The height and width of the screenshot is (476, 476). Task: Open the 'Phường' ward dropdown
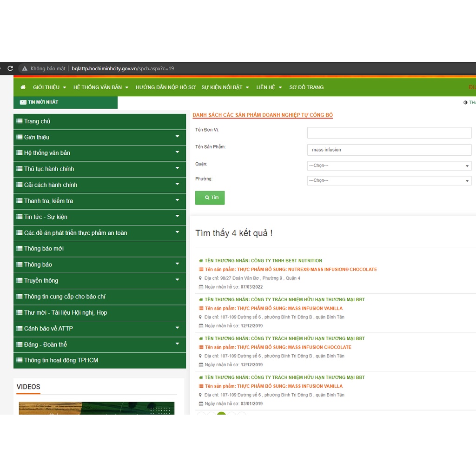click(389, 180)
